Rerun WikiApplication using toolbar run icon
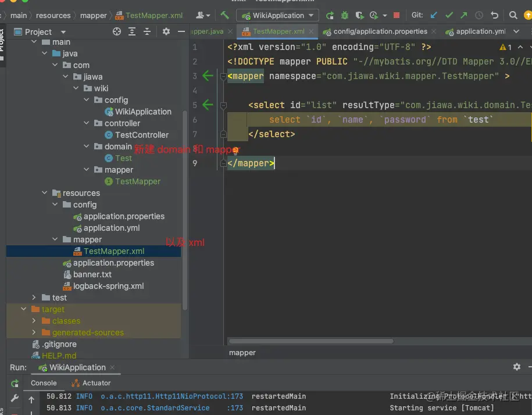This screenshot has width=532, height=415. coord(330,15)
